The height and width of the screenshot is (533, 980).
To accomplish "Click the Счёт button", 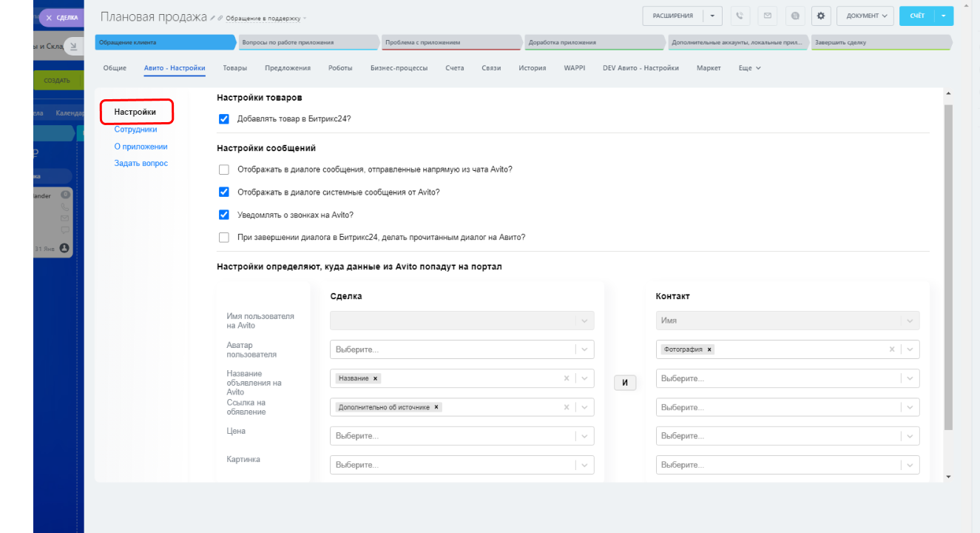I will point(917,16).
